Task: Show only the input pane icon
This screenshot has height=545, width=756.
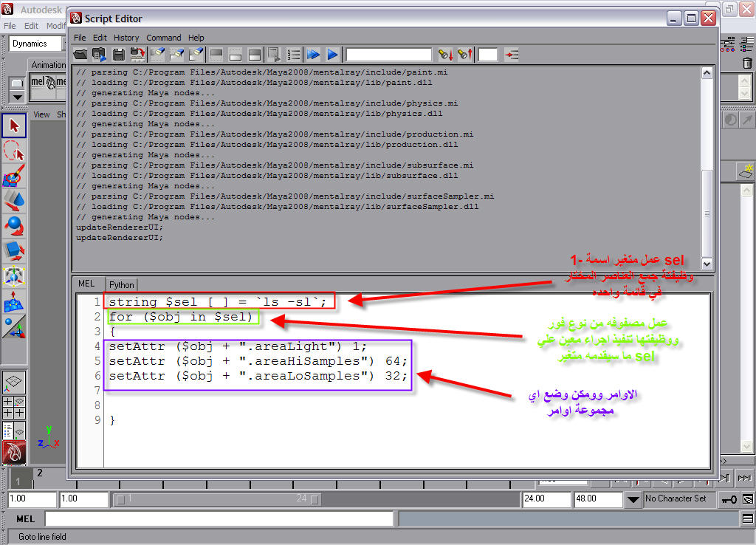Action: (236, 55)
